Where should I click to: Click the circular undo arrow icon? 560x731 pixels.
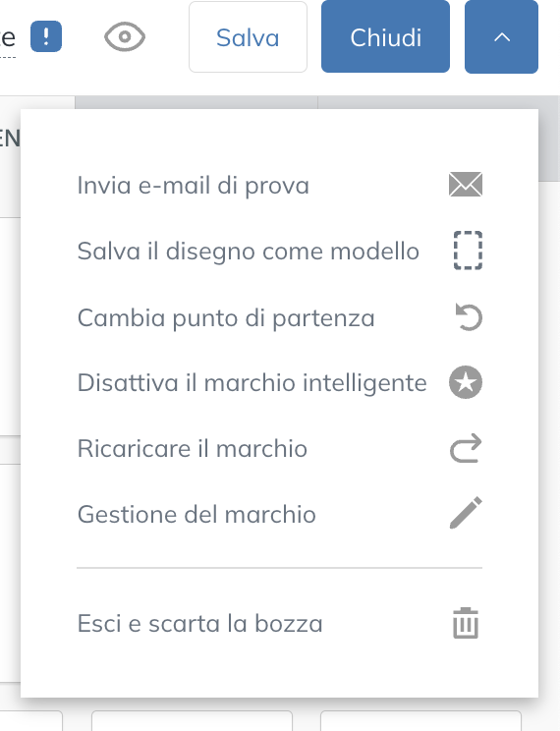coord(469,317)
